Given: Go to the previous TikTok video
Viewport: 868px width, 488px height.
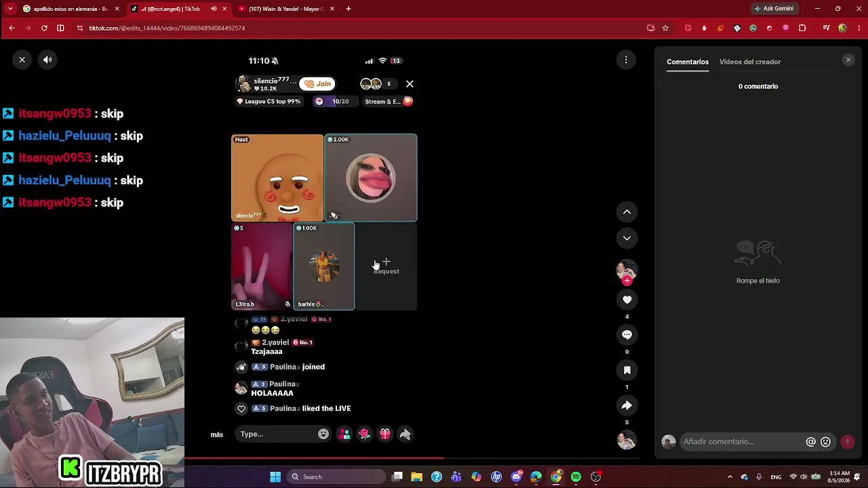Looking at the screenshot, I should [x=627, y=212].
